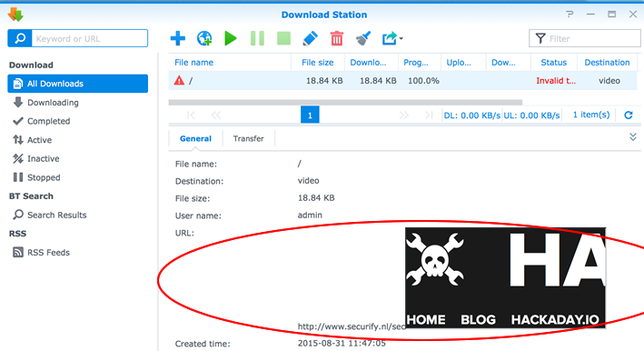
Task: Click the blue plus Add download icon
Action: pyautogui.click(x=177, y=38)
